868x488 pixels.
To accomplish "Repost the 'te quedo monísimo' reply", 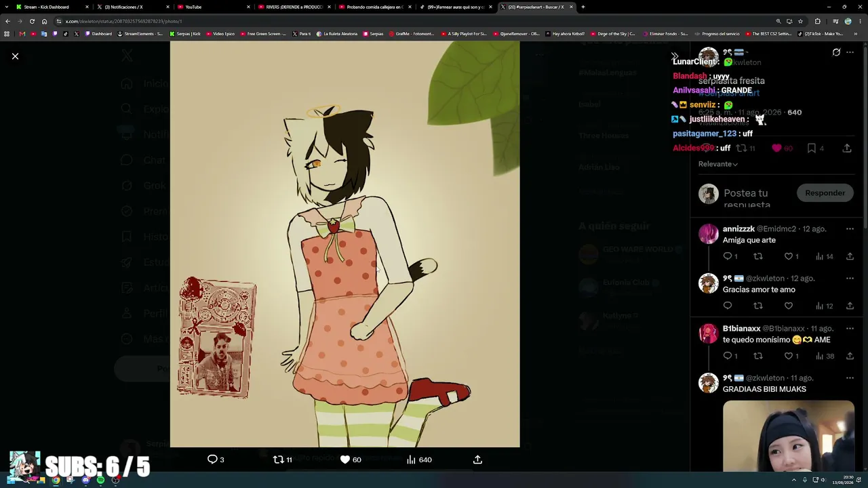I will point(758,356).
